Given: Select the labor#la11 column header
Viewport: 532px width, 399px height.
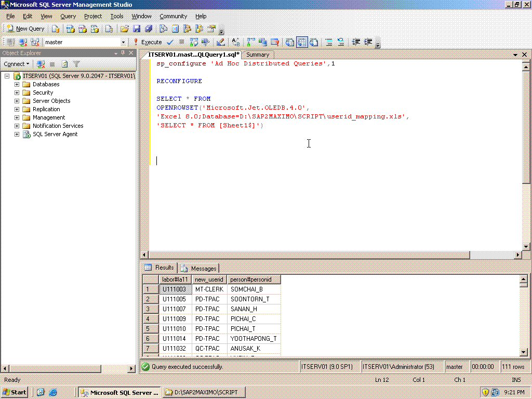Looking at the screenshot, I should [x=175, y=280].
